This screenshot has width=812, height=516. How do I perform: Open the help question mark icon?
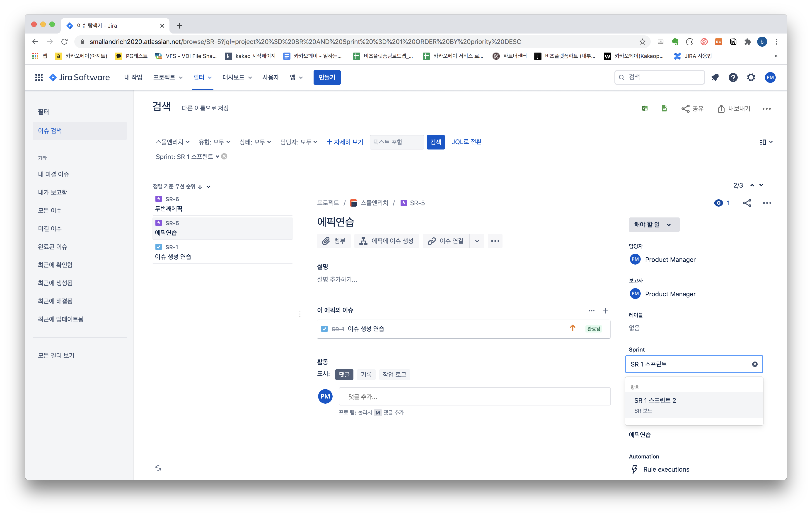(x=733, y=77)
